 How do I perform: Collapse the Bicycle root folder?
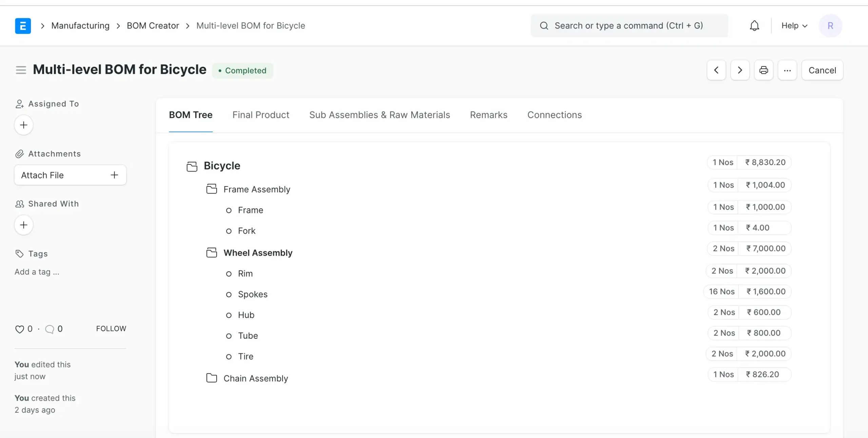(x=192, y=166)
